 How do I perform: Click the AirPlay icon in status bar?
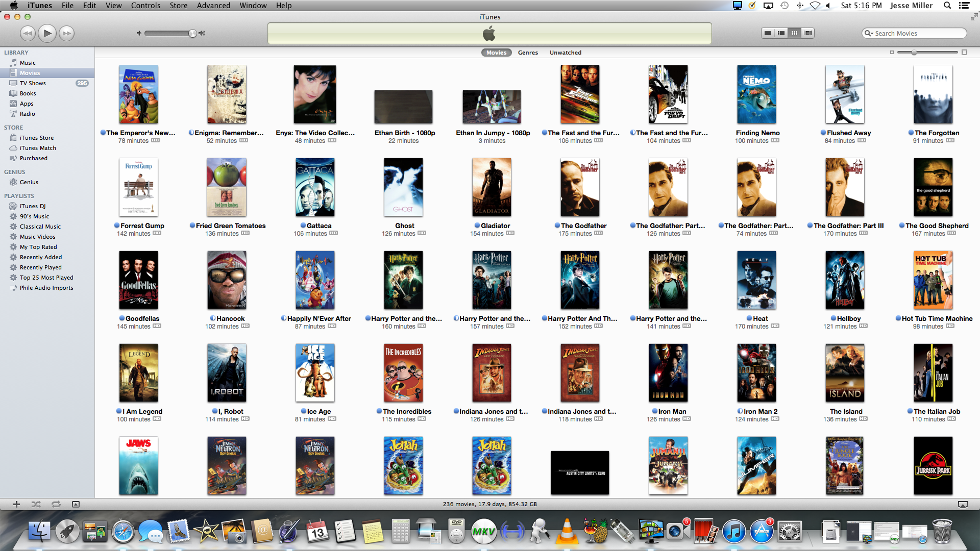click(963, 504)
